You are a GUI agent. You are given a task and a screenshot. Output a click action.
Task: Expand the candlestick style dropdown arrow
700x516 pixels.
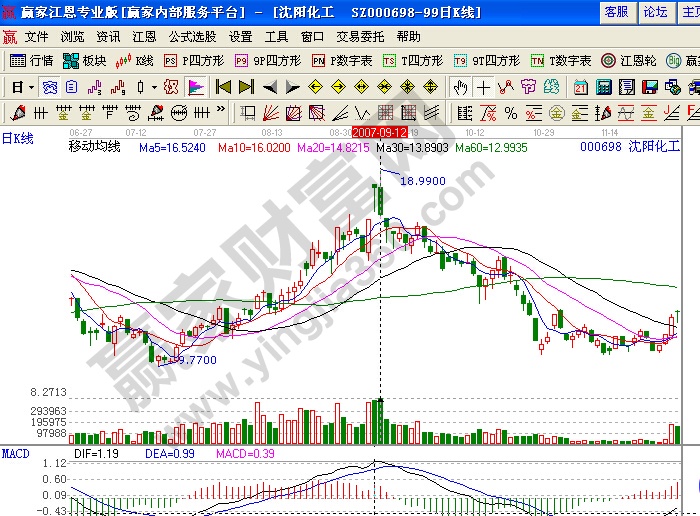pyautogui.click(x=153, y=87)
